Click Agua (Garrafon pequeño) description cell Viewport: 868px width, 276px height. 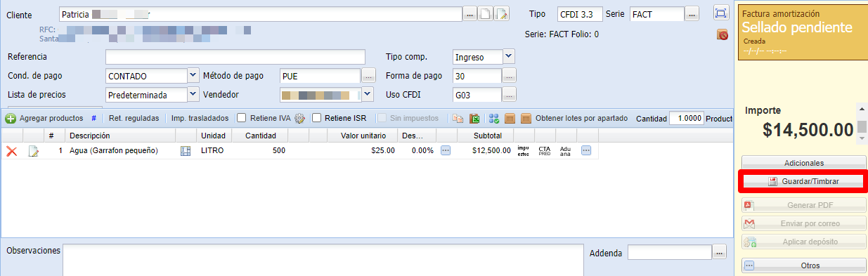pyautogui.click(x=119, y=150)
